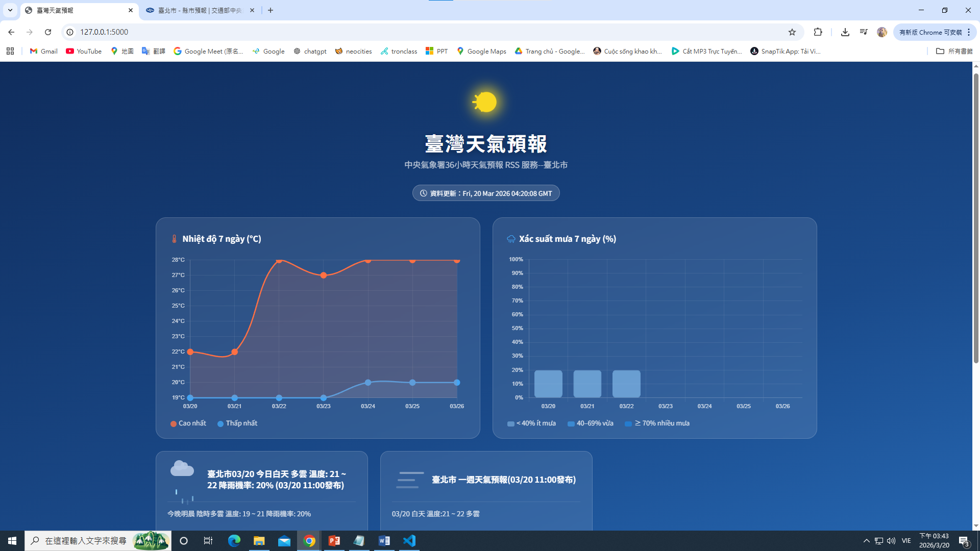Open the Chrome downloads icon
The image size is (980, 551).
tap(845, 32)
